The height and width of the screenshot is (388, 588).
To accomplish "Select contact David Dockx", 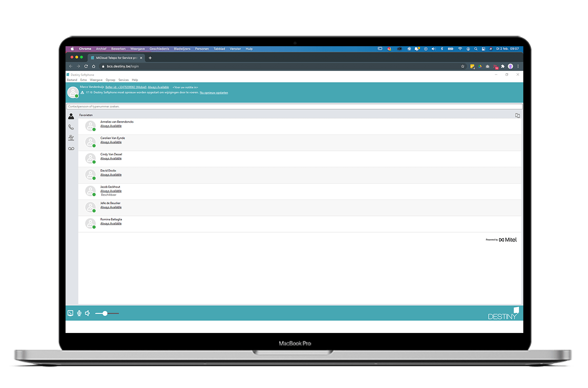I will [300, 175].
